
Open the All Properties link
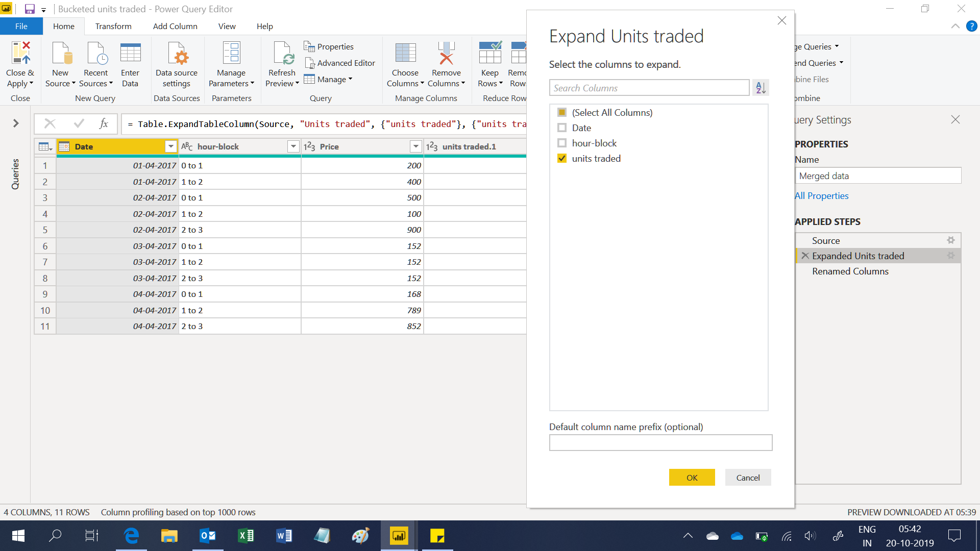coord(822,196)
